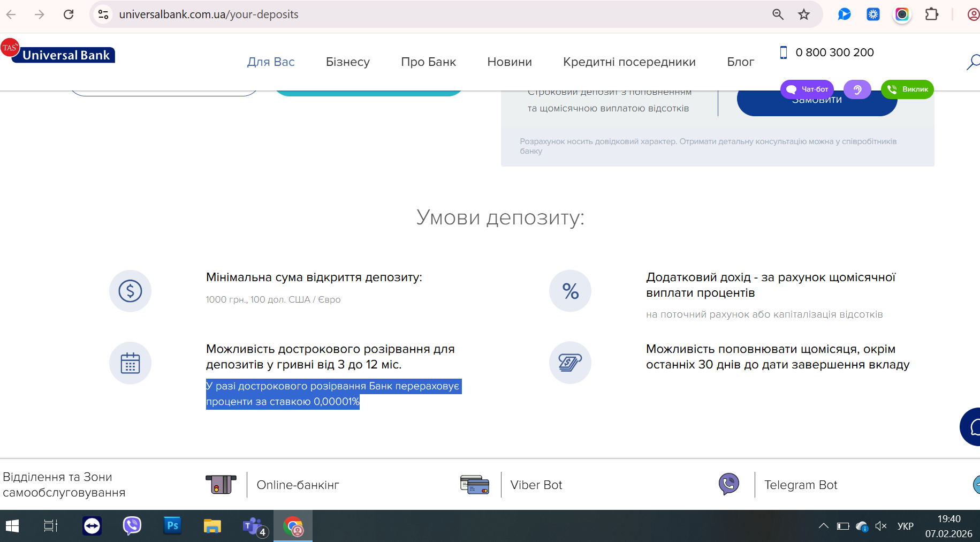980x542 pixels.
Task: Open the Про Банк menu
Action: pyautogui.click(x=429, y=62)
